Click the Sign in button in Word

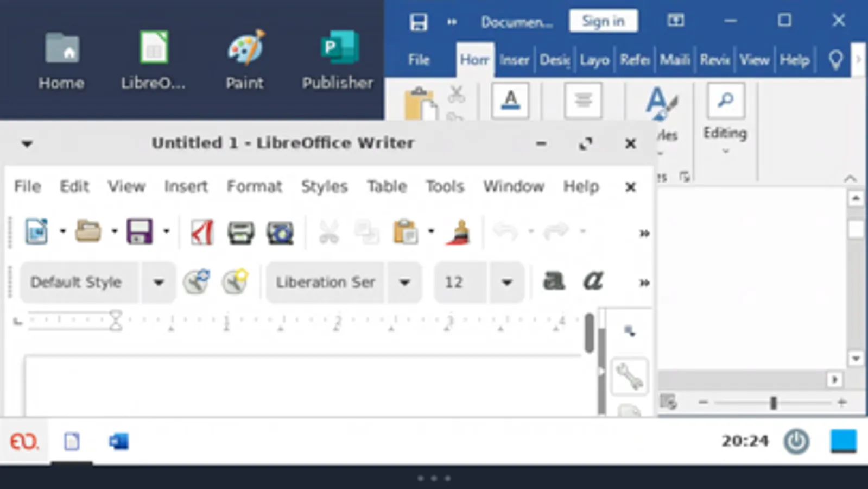[603, 21]
